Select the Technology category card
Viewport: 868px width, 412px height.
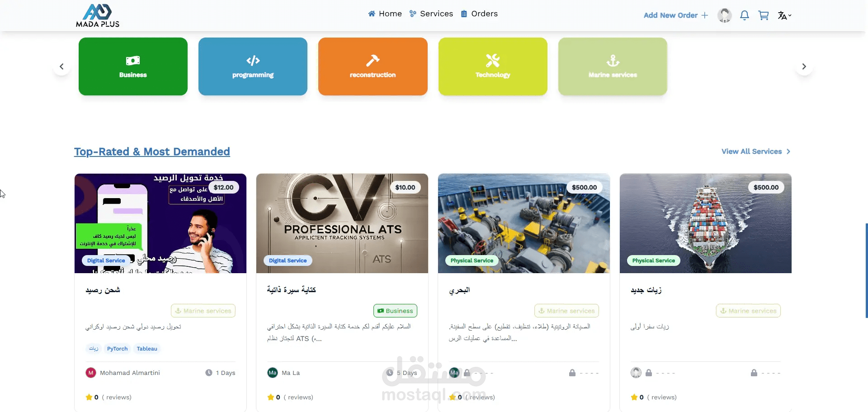[x=493, y=66]
